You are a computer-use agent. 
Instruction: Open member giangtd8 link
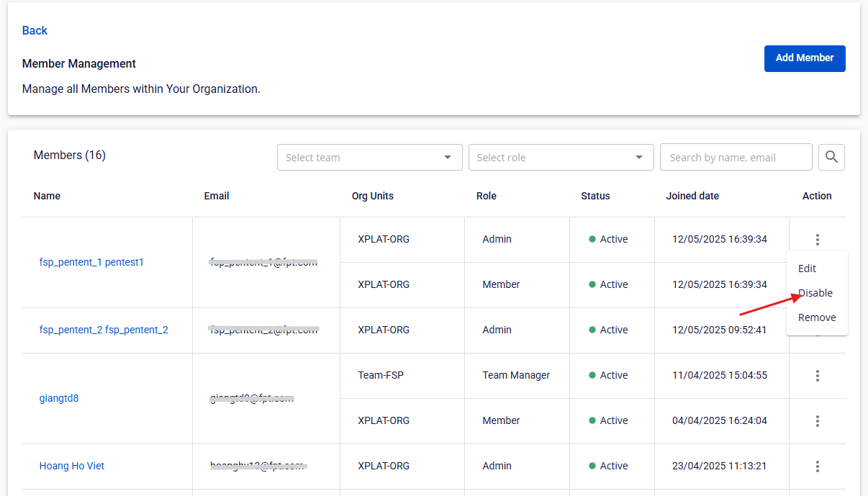click(x=59, y=398)
